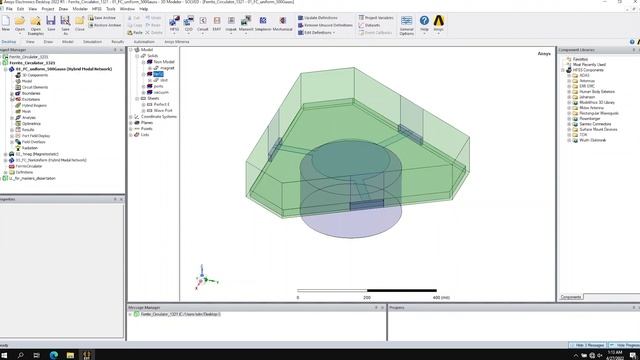The image size is (640, 360).
Task: Open Surface Mount Devices library folder
Action: point(598,129)
